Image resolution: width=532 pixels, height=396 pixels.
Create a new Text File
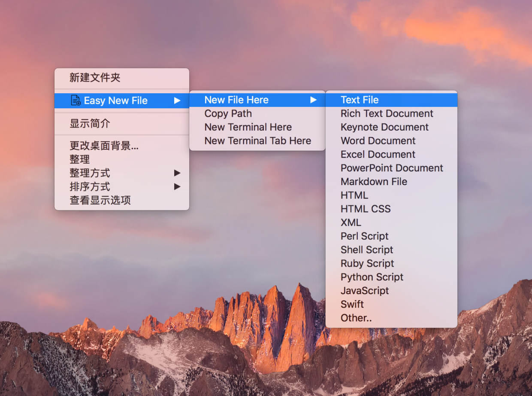(391, 100)
